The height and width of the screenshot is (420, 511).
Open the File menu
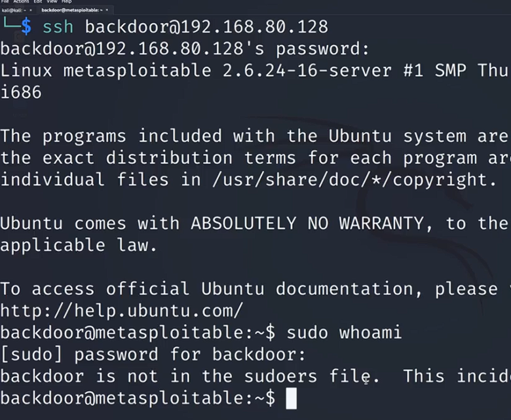(x=5, y=2)
